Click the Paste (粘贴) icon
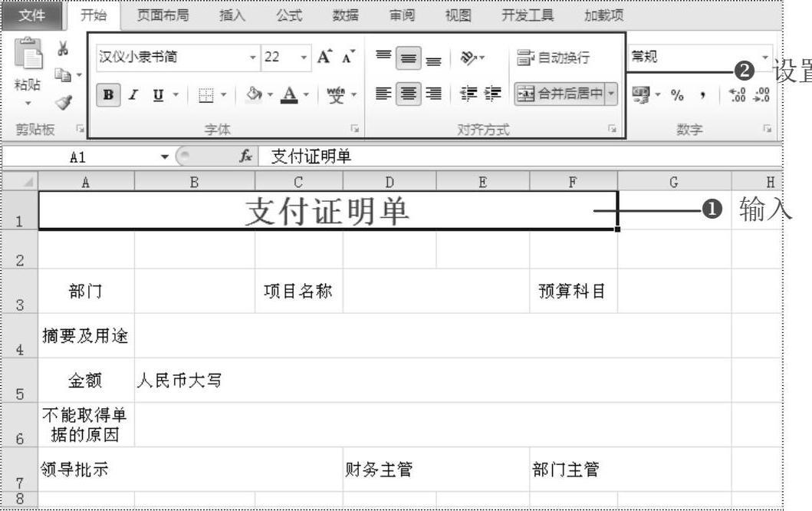812x511 pixels. [x=28, y=54]
